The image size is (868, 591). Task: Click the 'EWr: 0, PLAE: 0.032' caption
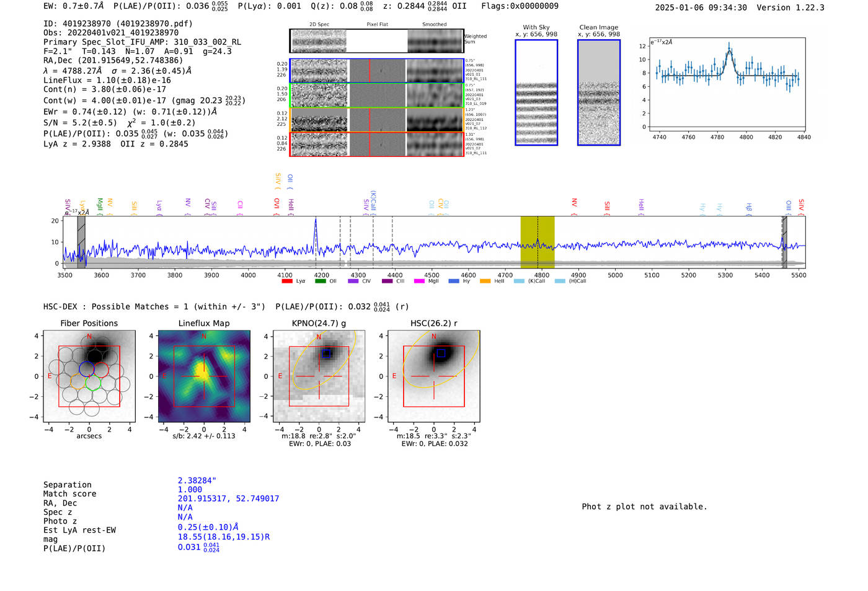pos(435,444)
